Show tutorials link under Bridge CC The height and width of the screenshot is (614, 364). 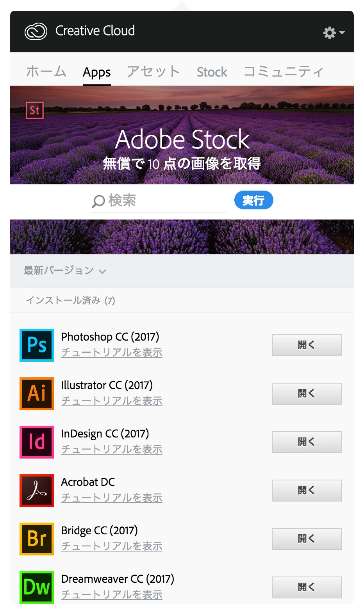click(x=112, y=546)
